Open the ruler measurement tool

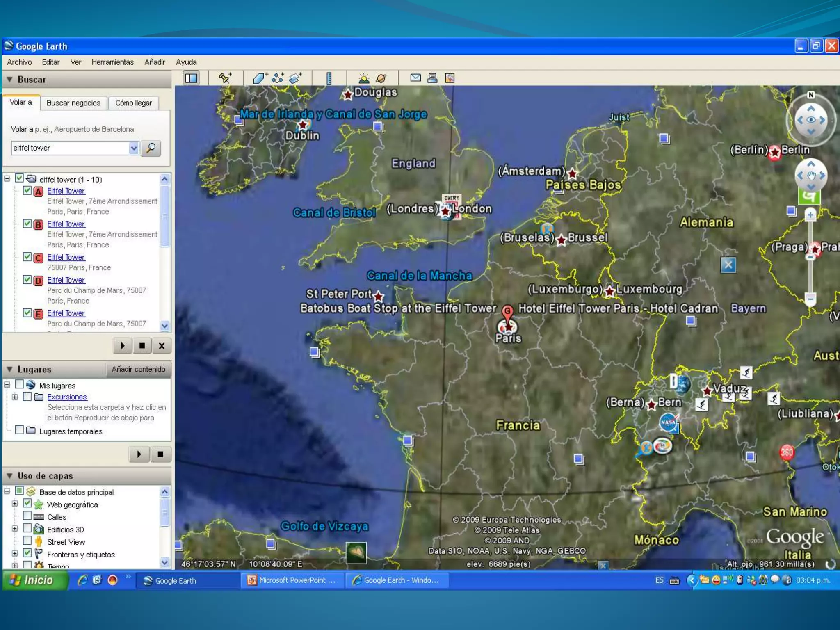(x=329, y=78)
